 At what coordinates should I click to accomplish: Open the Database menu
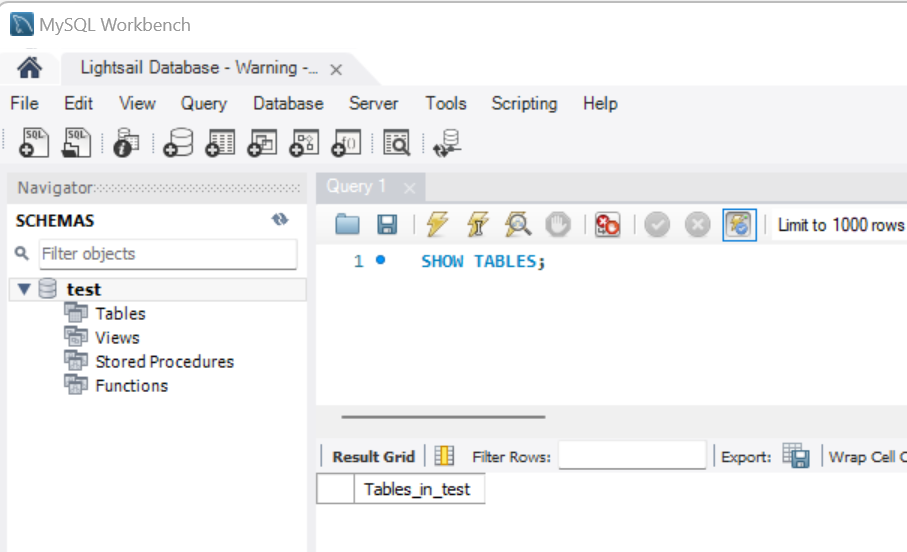(288, 104)
